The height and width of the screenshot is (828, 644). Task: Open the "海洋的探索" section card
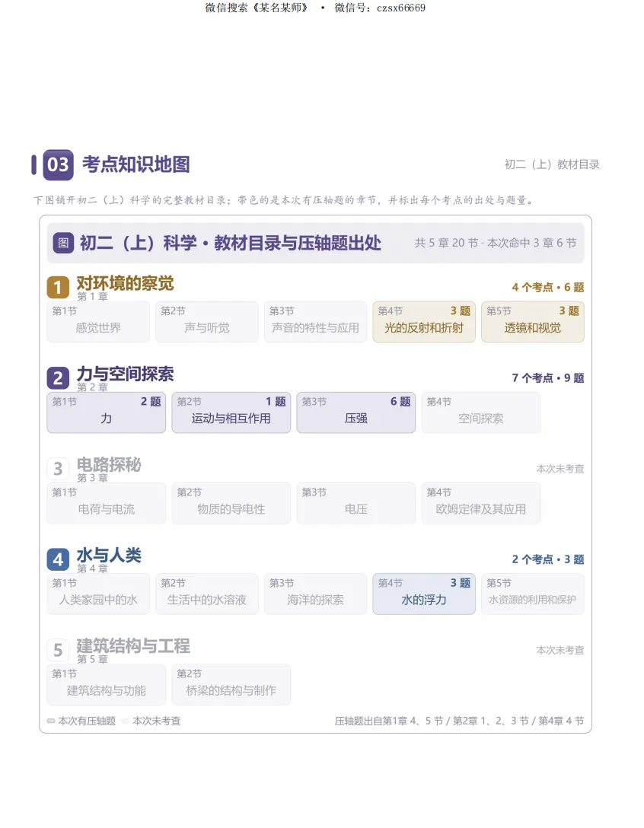click(x=315, y=594)
